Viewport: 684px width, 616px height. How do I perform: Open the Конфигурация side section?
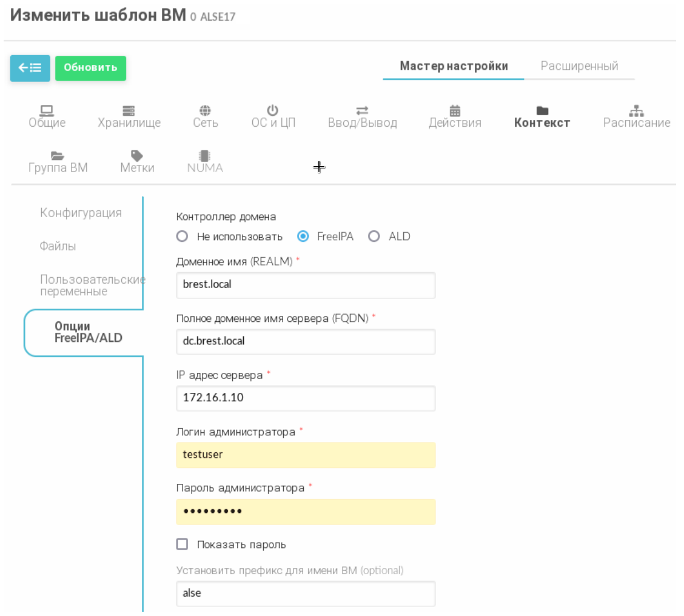(81, 213)
